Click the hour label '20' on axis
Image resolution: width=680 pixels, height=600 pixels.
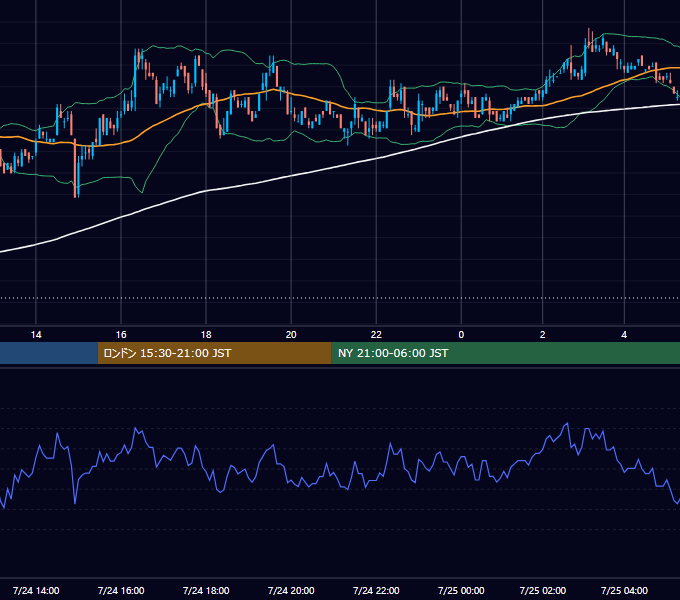tap(291, 335)
